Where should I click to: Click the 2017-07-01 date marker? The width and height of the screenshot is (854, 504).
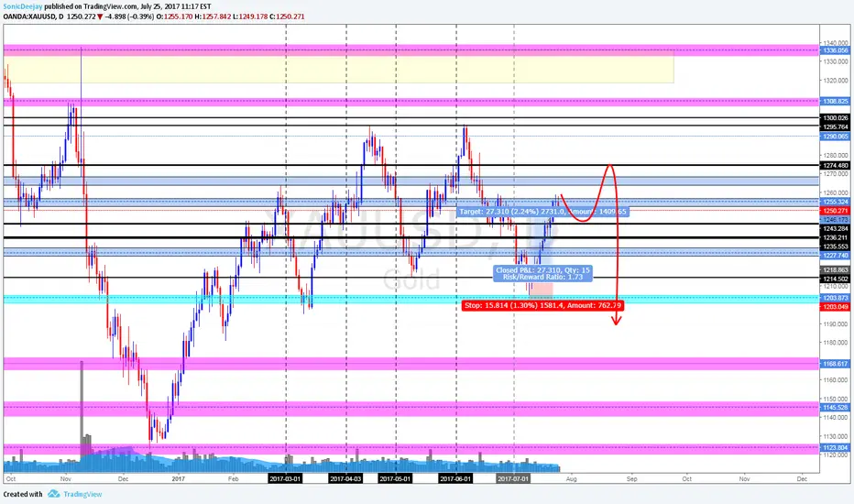click(513, 478)
